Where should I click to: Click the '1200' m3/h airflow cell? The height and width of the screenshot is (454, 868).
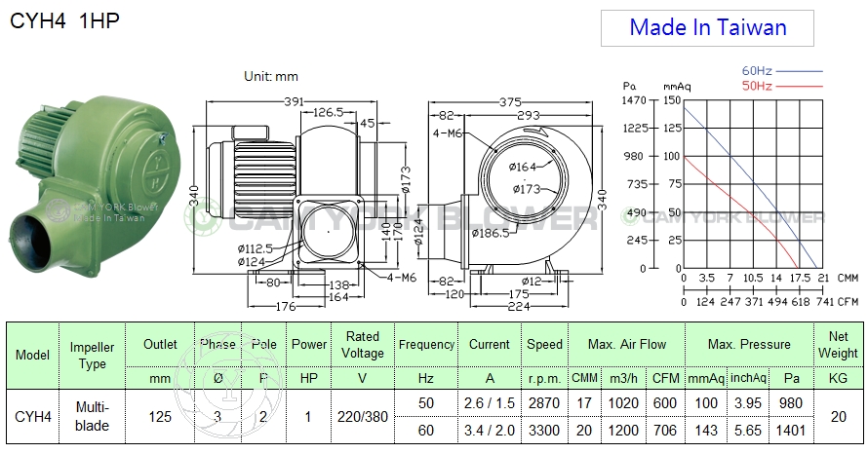pos(623,431)
